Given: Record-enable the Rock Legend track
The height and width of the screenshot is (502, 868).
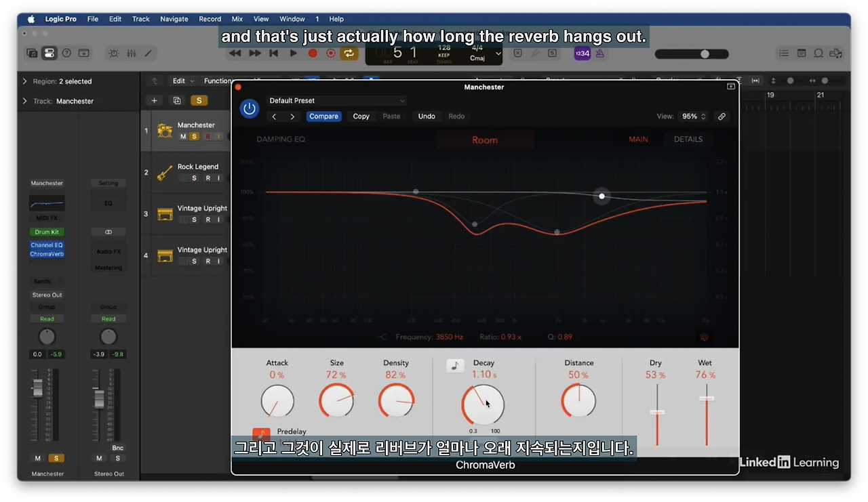Looking at the screenshot, I should [208, 178].
